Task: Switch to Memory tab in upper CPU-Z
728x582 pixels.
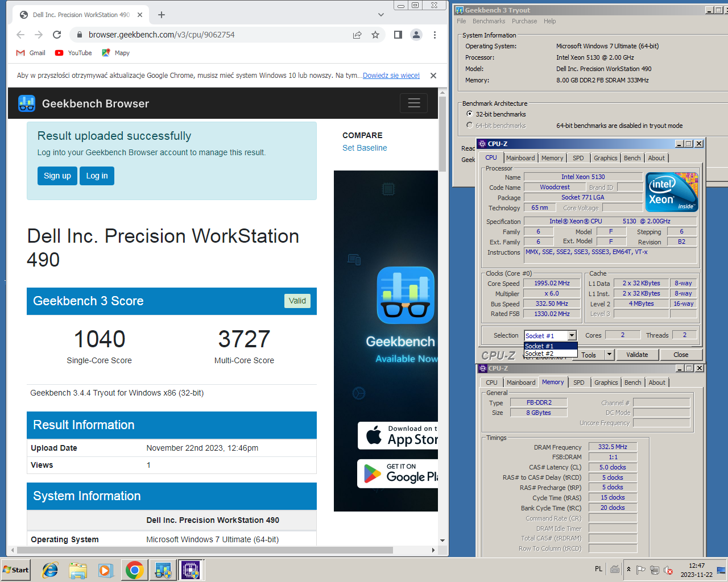Action: [x=552, y=158]
